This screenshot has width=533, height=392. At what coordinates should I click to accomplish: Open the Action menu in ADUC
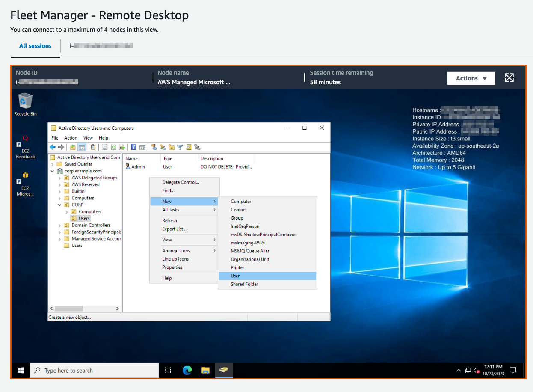[71, 138]
